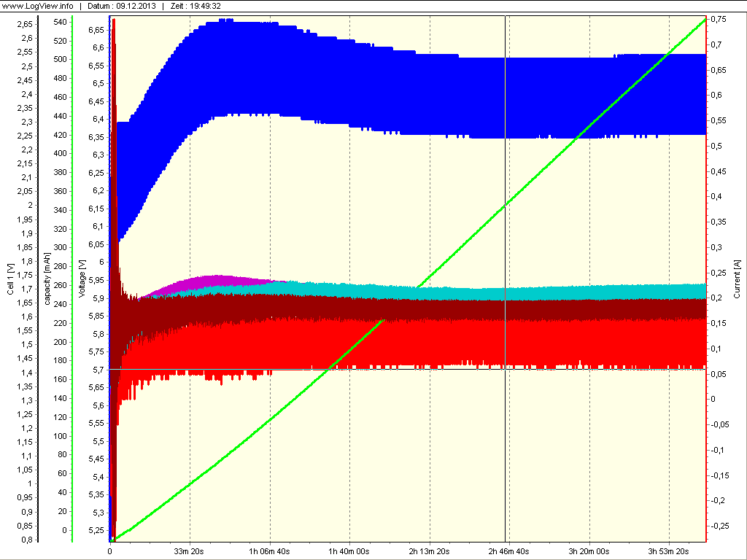Click the www.LogView.info header text
Image resolution: width=747 pixels, height=560 pixels.
38,6
